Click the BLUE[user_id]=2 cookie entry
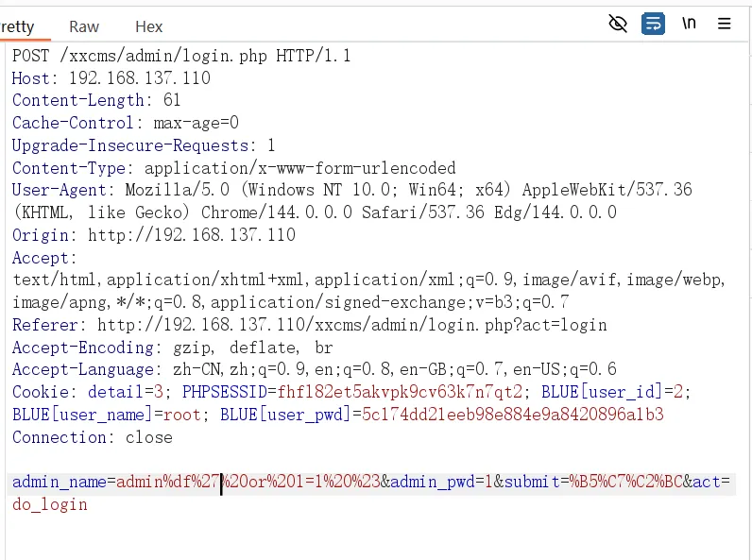 (612, 392)
